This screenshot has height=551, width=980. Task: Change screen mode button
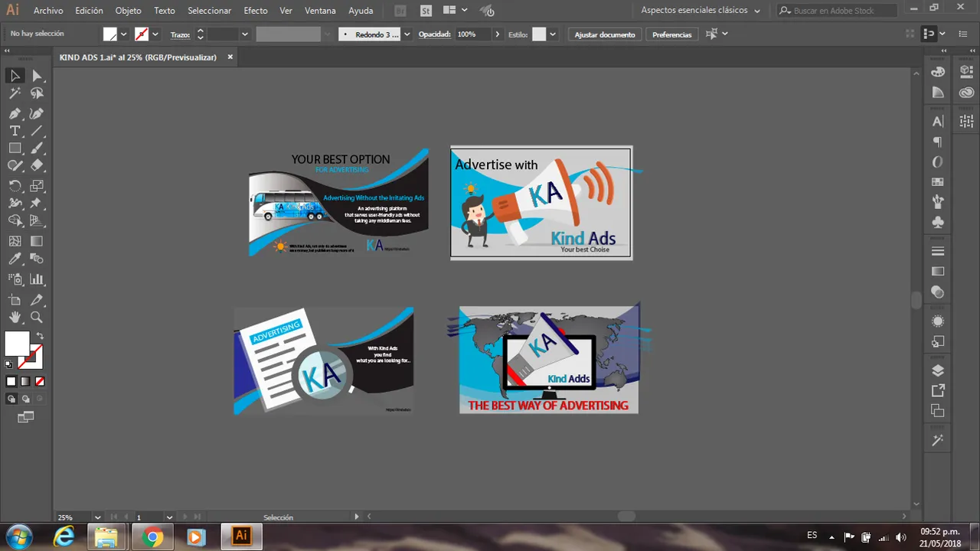pyautogui.click(x=26, y=417)
